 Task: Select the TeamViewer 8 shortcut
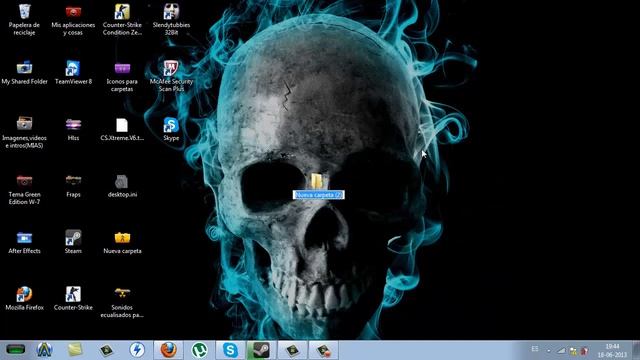click(73, 72)
